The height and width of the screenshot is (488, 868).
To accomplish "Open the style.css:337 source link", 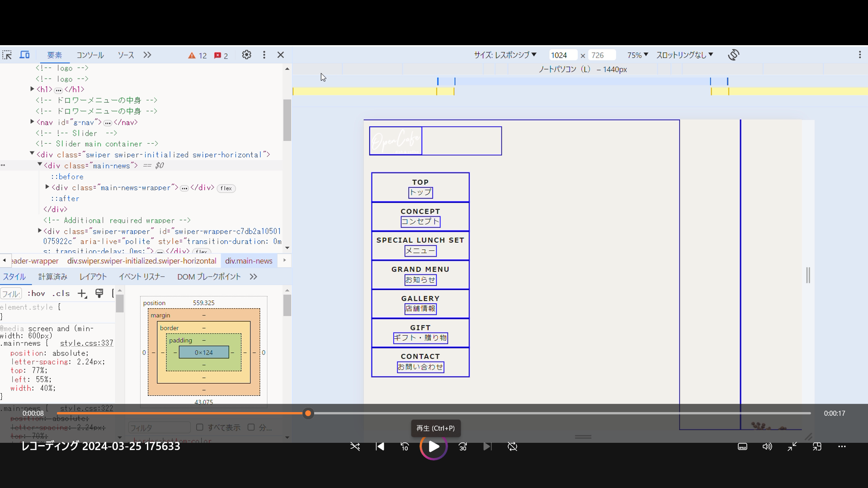I will pyautogui.click(x=86, y=343).
